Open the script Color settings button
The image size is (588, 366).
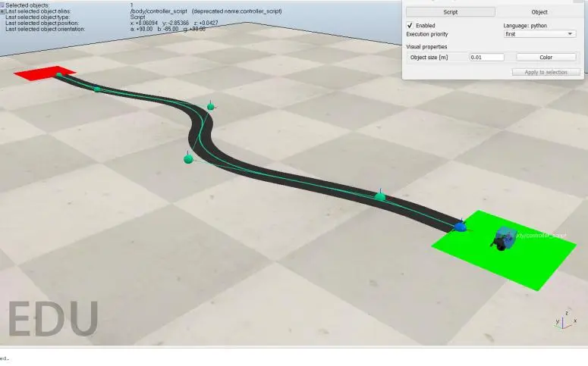(x=546, y=58)
